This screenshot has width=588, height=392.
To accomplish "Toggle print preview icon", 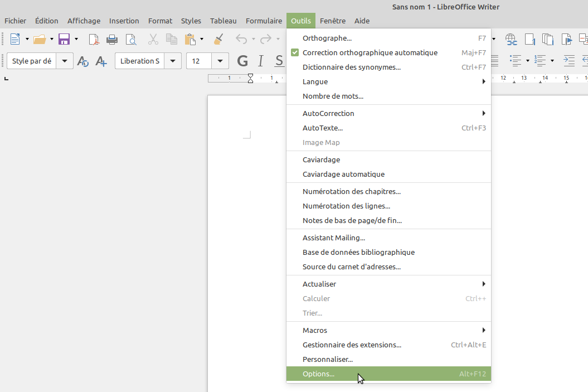I will pyautogui.click(x=131, y=39).
